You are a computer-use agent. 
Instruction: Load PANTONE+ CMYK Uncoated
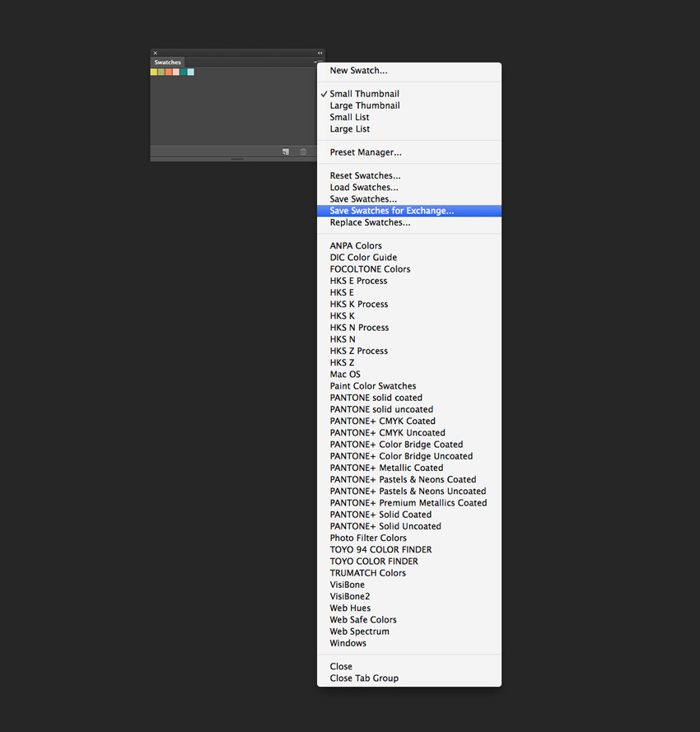click(409, 432)
